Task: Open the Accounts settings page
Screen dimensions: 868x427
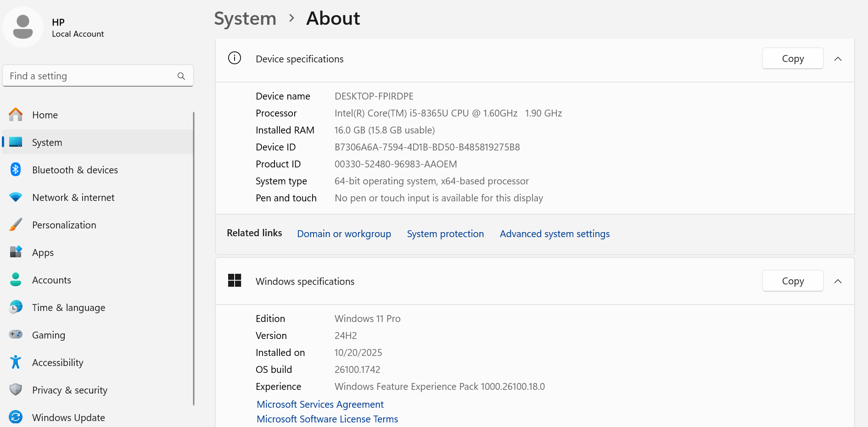Action: click(x=51, y=280)
